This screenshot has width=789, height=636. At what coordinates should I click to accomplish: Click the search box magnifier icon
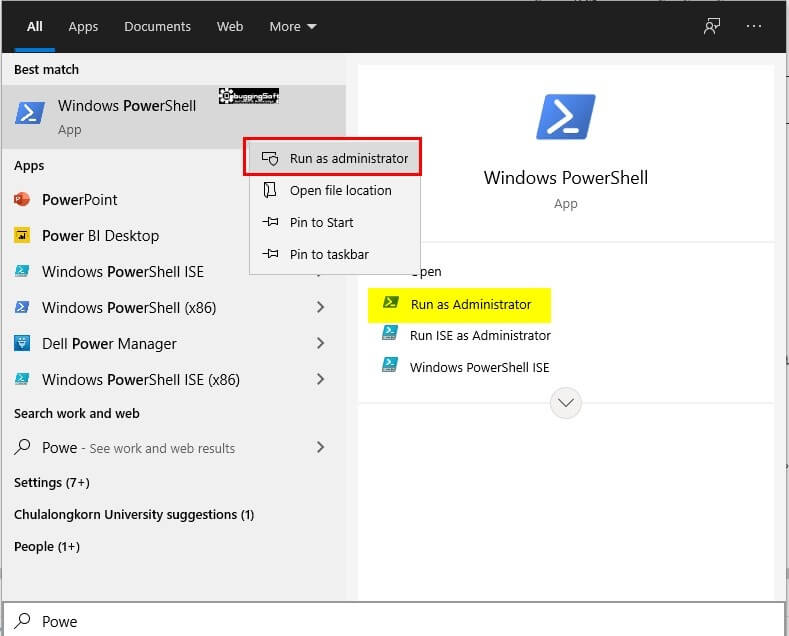point(22,620)
